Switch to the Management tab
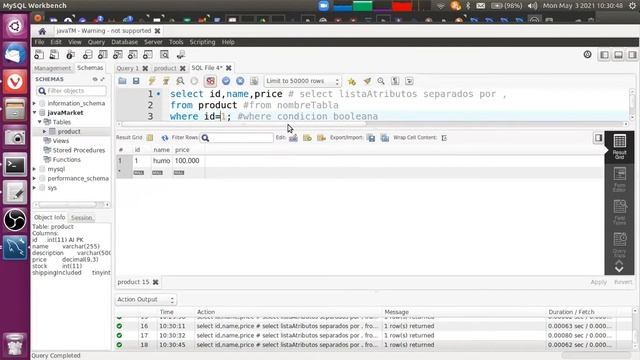The image size is (640, 360). click(52, 68)
